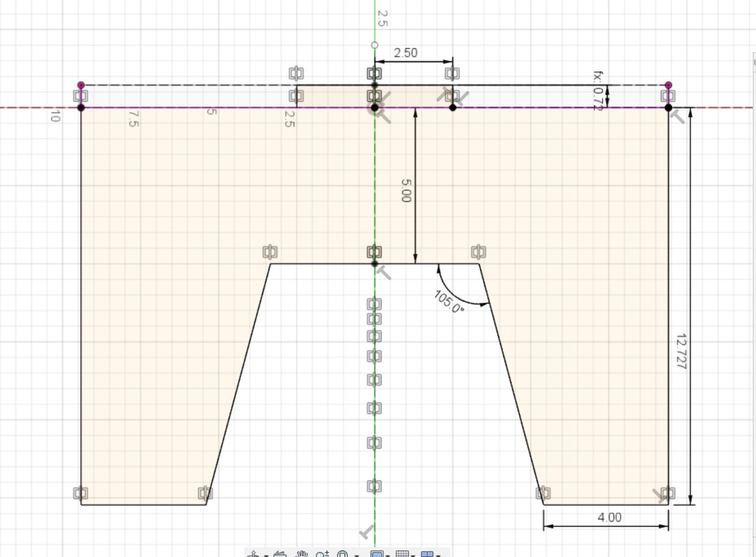
Task: Select symmetry glyph at notch's top-right corner
Action: pos(478,252)
